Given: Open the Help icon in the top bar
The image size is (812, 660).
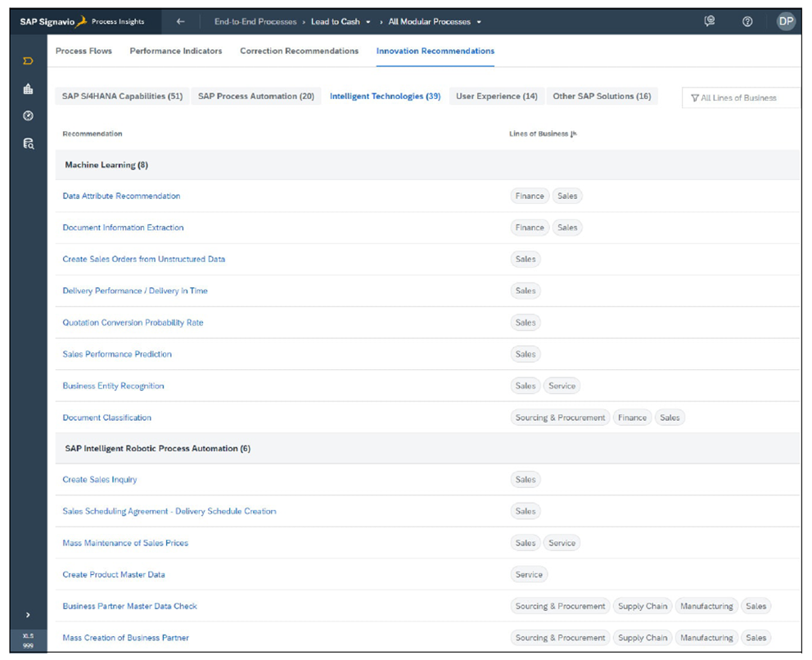Looking at the screenshot, I should tap(747, 21).
